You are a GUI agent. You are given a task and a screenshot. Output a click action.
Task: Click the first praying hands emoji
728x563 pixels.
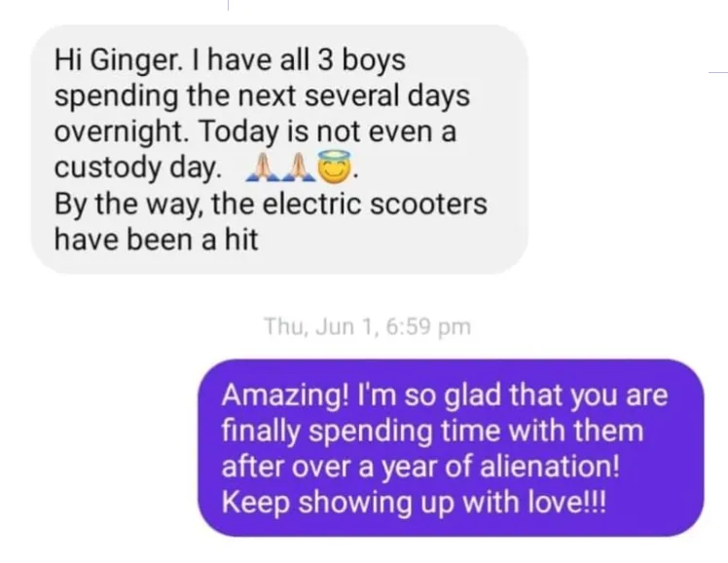coord(263,168)
